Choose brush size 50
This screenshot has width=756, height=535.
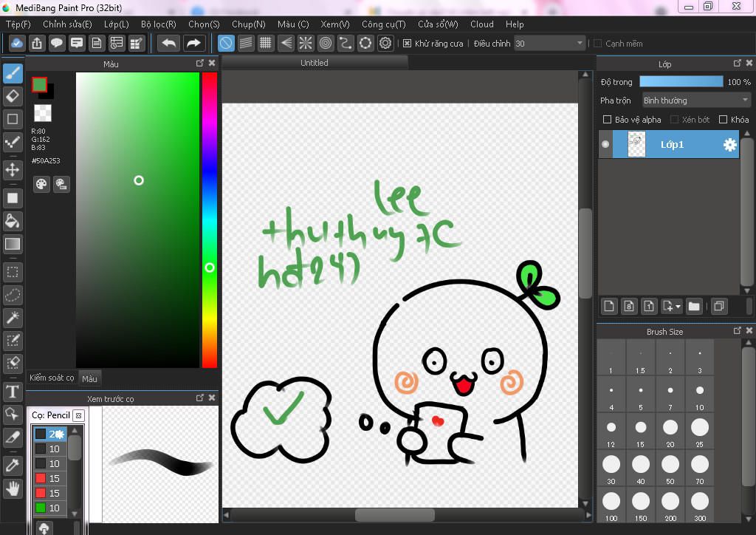[670, 469]
